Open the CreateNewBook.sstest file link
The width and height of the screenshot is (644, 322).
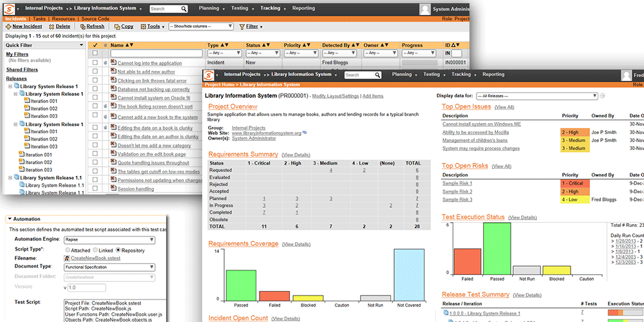click(96, 258)
